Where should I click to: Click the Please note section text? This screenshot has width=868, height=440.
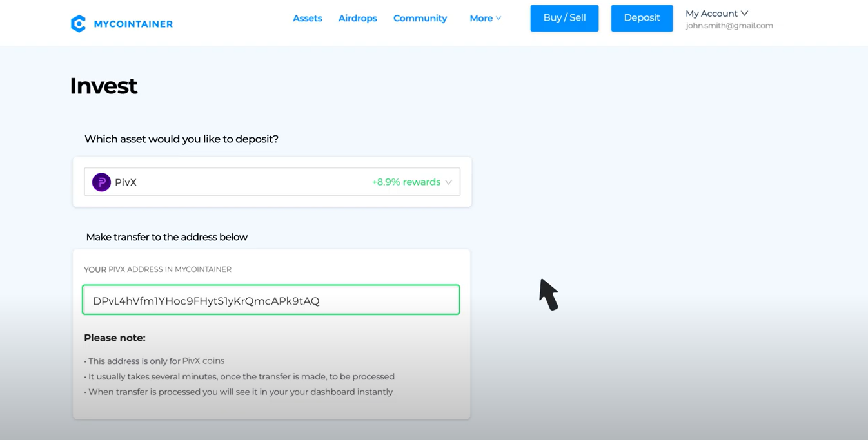pyautogui.click(x=115, y=338)
